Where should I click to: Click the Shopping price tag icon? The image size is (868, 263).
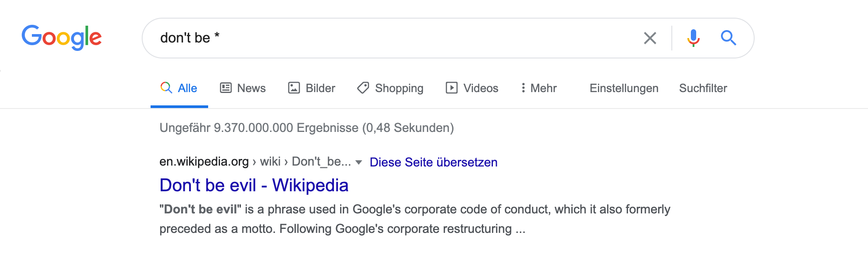363,88
